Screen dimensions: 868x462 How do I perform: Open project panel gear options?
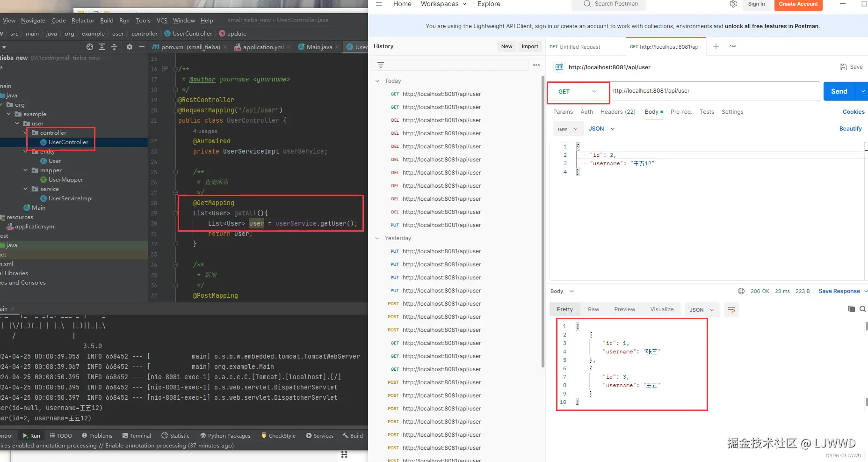pyautogui.click(x=130, y=47)
